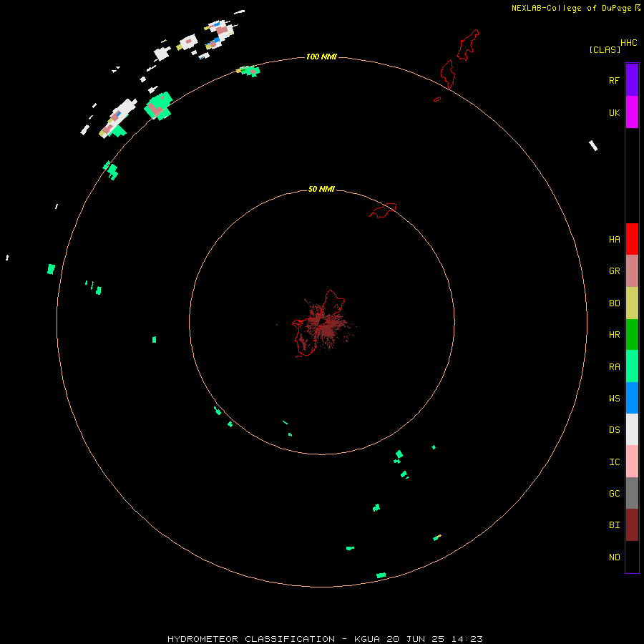Viewport: 644px width, 644px height.
Task: Click the HR dark green legend swatch
Action: (x=632, y=334)
